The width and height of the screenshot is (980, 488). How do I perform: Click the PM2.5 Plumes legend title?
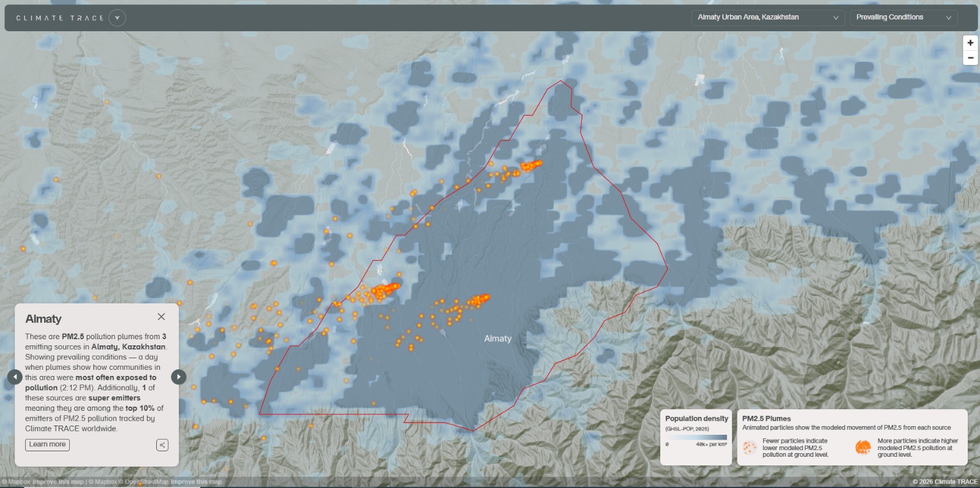tap(766, 419)
